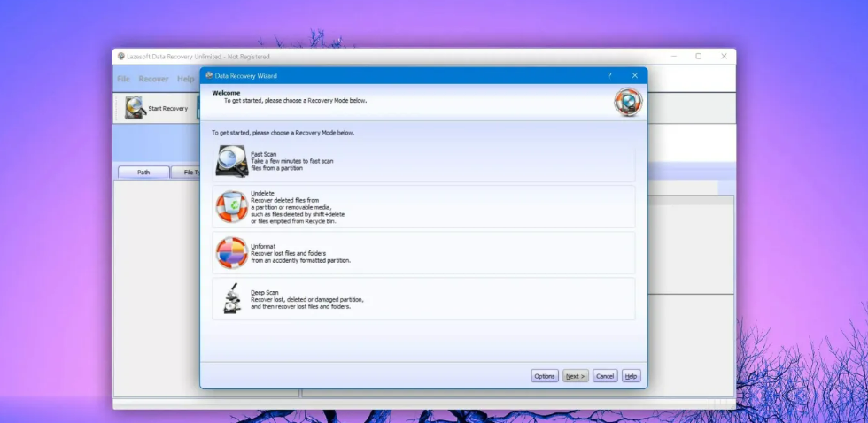This screenshot has width=868, height=423.
Task: Select the Fast Scan hard drive icon
Action: coord(231,161)
